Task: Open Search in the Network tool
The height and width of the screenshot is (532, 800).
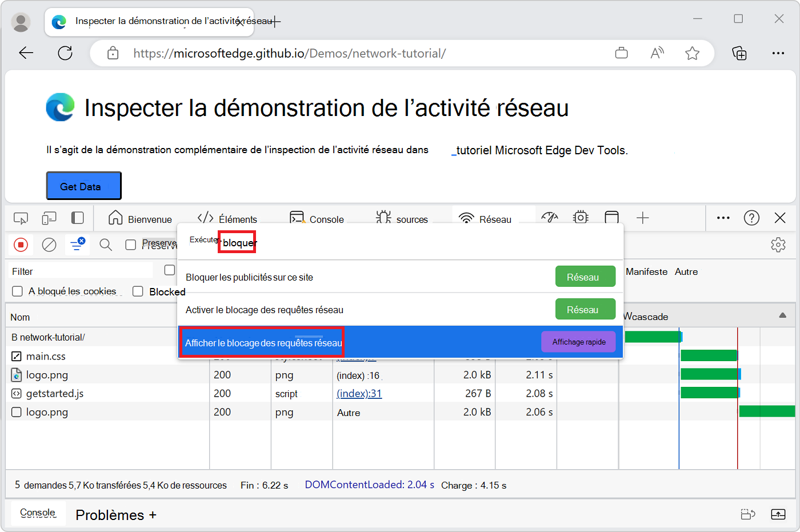Action: pos(106,245)
